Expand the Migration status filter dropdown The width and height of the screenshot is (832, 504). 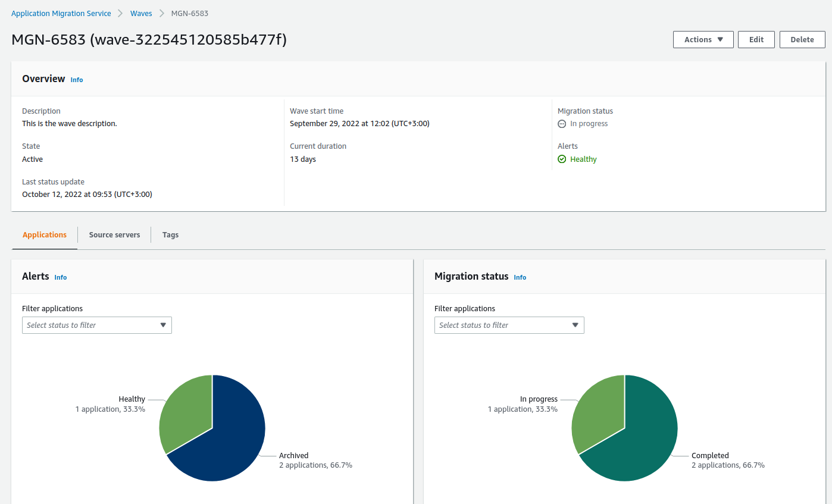pyautogui.click(x=509, y=325)
